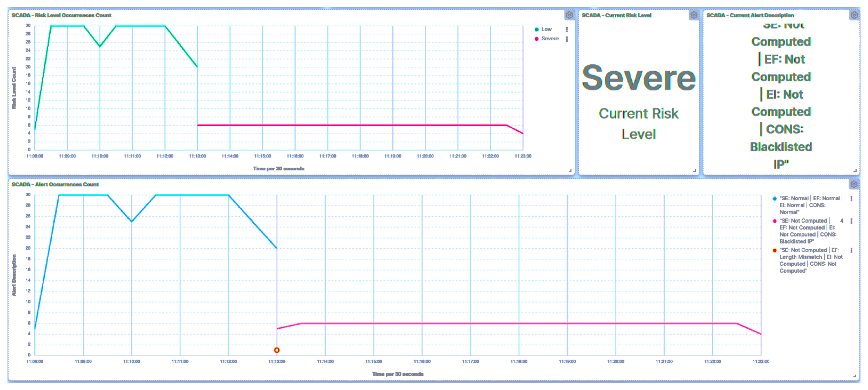The width and height of the screenshot is (868, 390).
Task: Click resize handle of Alert Occurrences Count panel
Action: tap(855, 376)
